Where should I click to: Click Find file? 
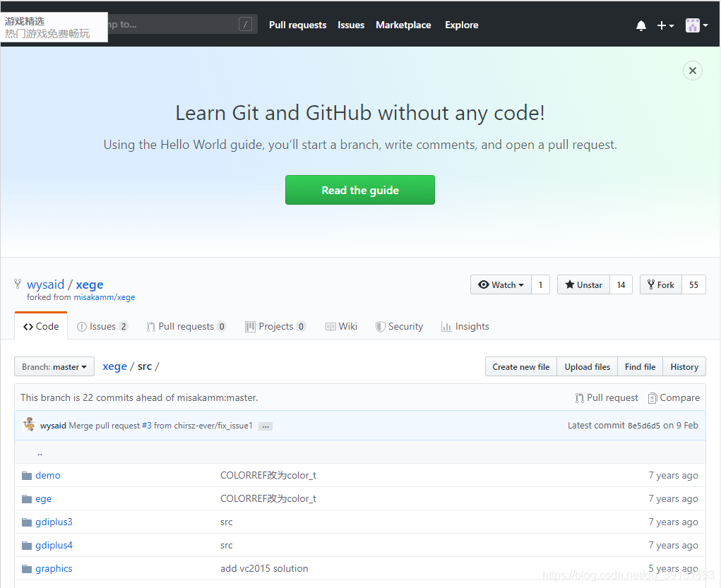pos(640,366)
